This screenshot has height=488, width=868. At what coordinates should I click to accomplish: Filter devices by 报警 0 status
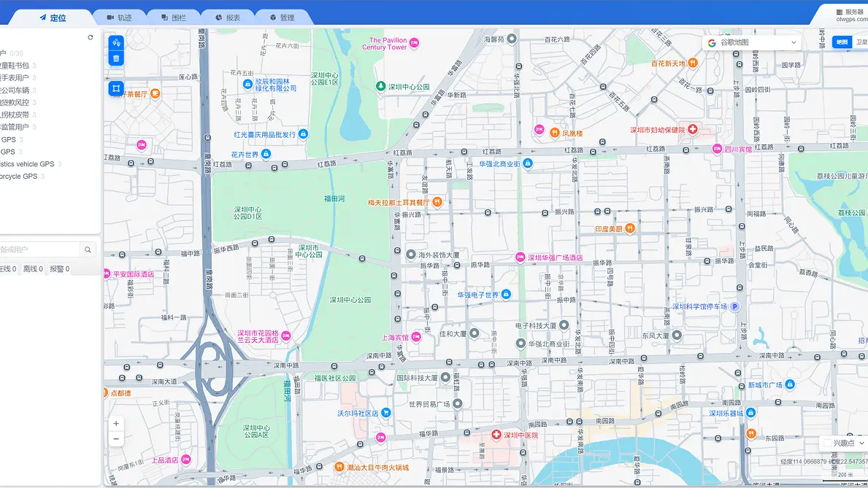coord(60,269)
